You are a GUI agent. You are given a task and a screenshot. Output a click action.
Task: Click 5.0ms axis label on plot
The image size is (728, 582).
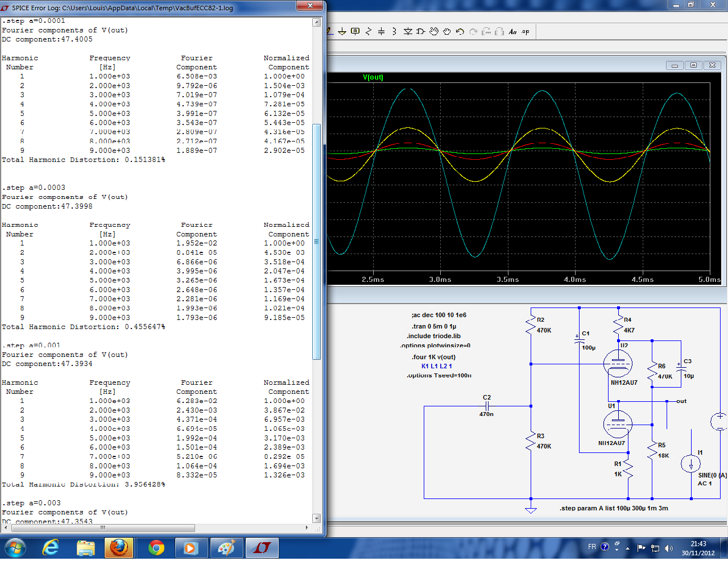[709, 280]
